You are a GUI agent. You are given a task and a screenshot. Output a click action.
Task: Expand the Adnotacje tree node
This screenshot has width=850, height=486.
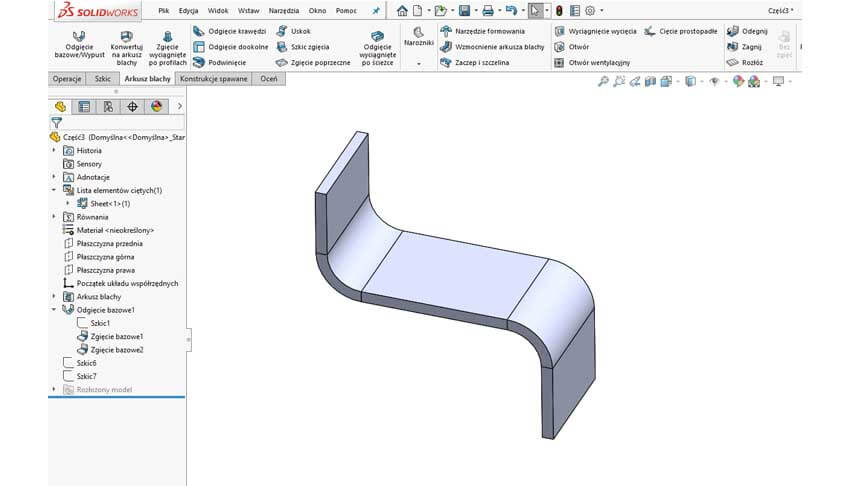coord(54,177)
